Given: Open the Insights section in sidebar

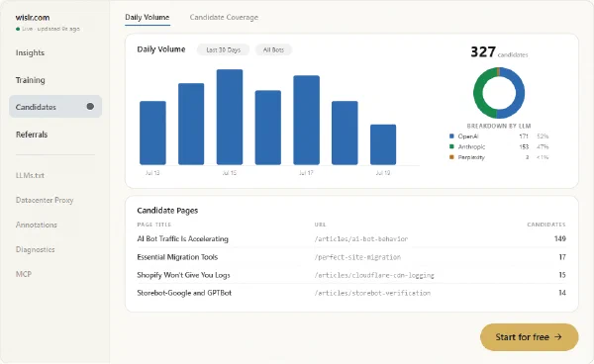Looking at the screenshot, I should tap(30, 53).
